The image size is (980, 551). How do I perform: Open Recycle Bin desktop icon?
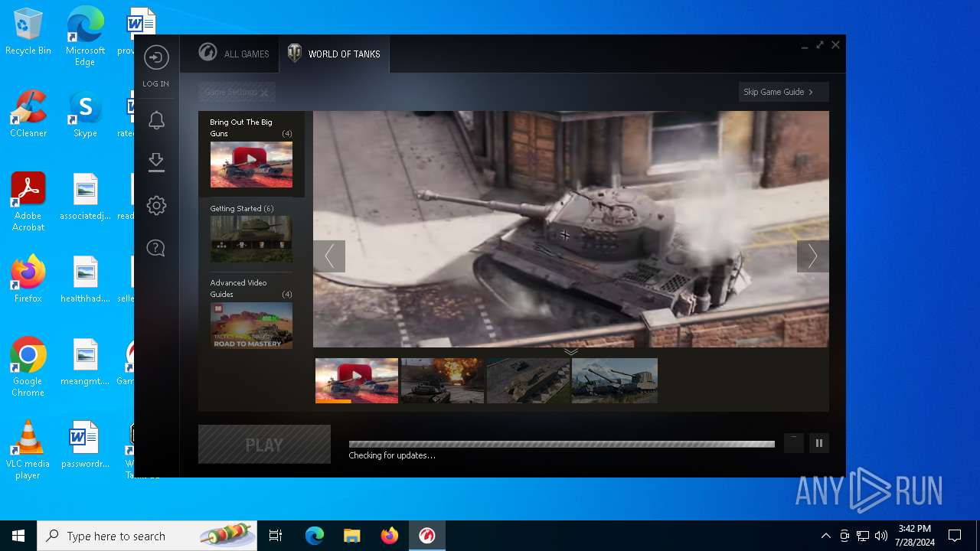28,32
